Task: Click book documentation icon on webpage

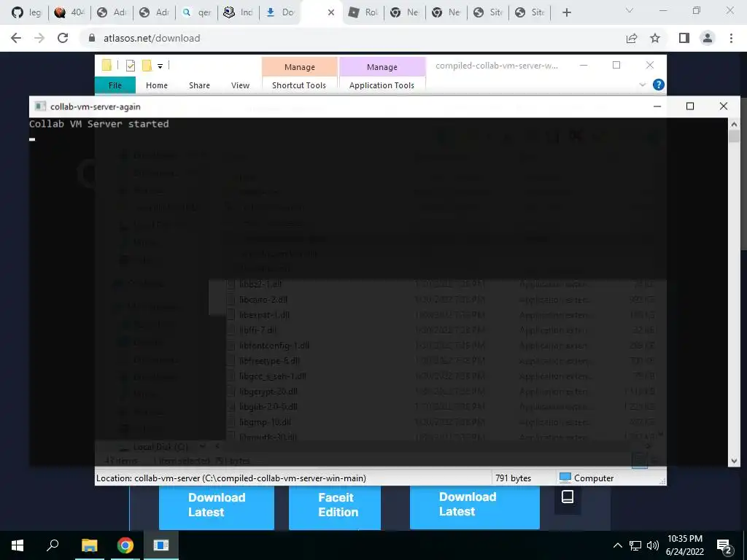Action: pos(568,497)
